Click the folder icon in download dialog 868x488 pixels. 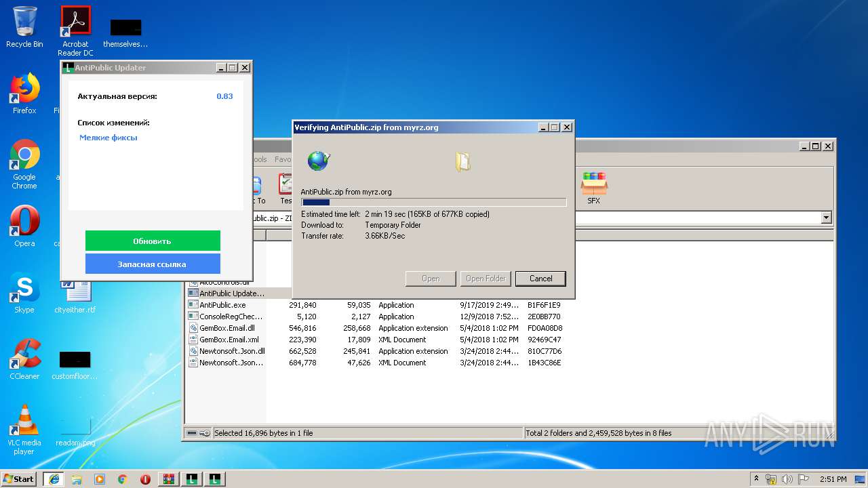click(x=462, y=161)
